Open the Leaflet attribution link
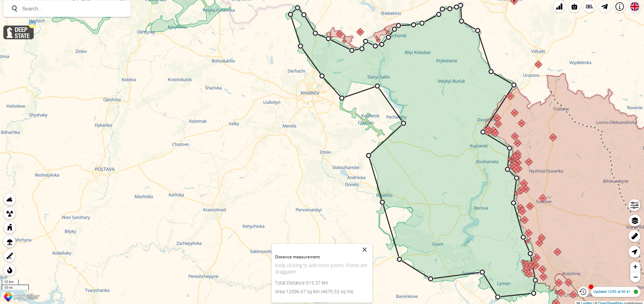644x304 pixels. click(586, 303)
